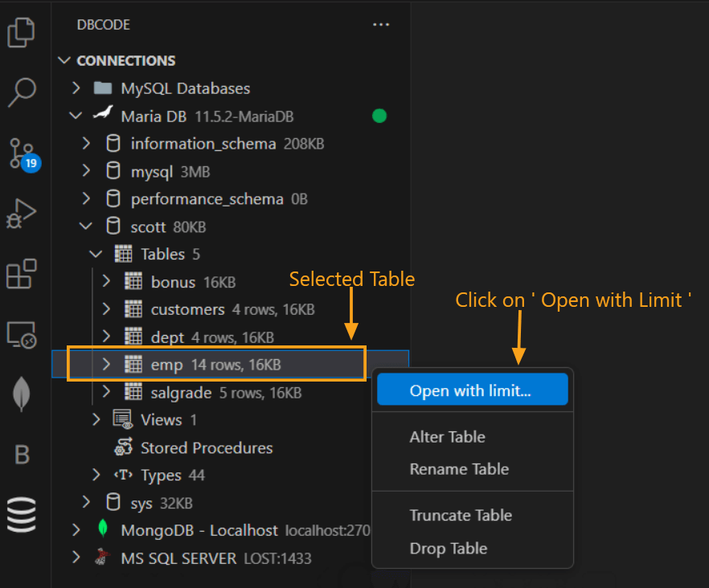This screenshot has height=588, width=709.
Task: Expand the MySQL Databases folder
Action: (76, 88)
